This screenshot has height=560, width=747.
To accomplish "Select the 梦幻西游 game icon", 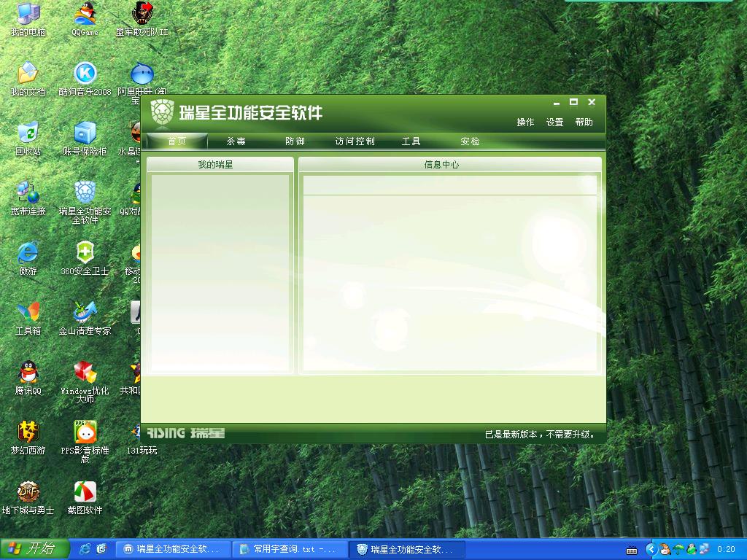I will click(28, 437).
